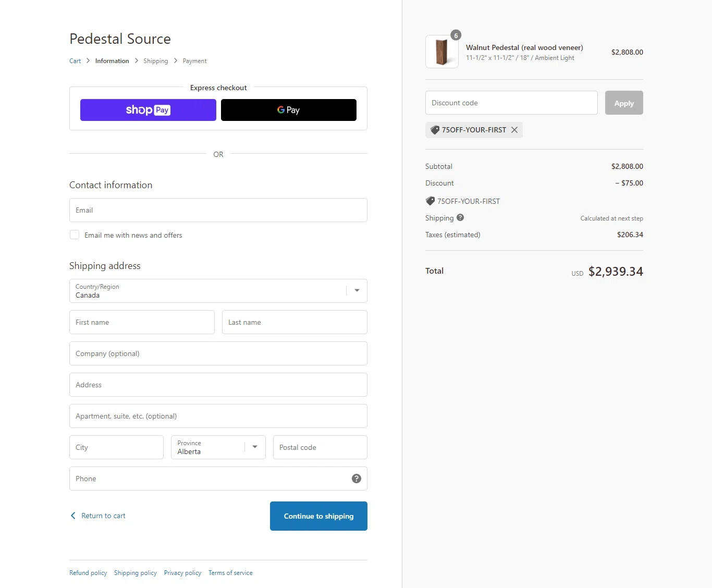This screenshot has height=588, width=712.
Task: Click the Walnut Pedestal product name
Action: click(x=524, y=47)
